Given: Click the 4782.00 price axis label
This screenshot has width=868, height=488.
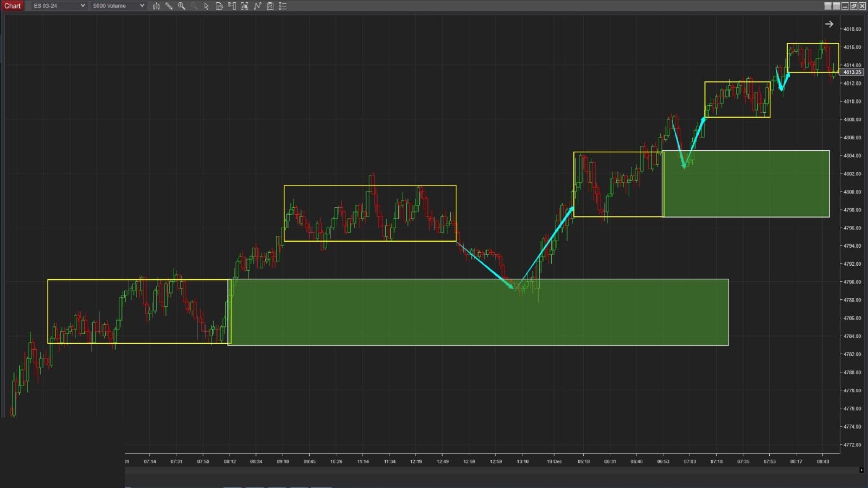Looking at the screenshot, I should click(x=852, y=354).
